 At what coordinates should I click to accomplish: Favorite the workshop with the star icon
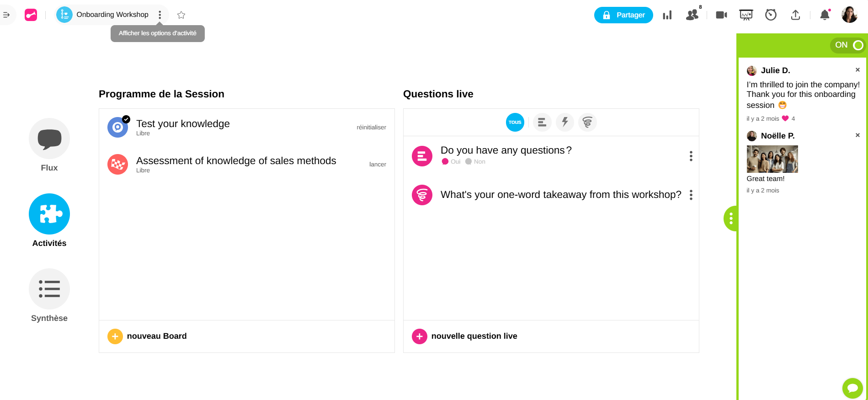[181, 15]
